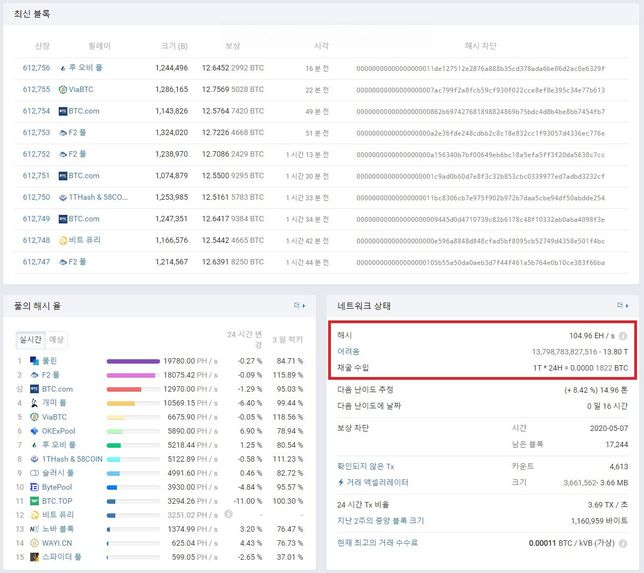Click the 풀린 pool logo icon
Viewport: 644px width, 573px height.
[34, 361]
